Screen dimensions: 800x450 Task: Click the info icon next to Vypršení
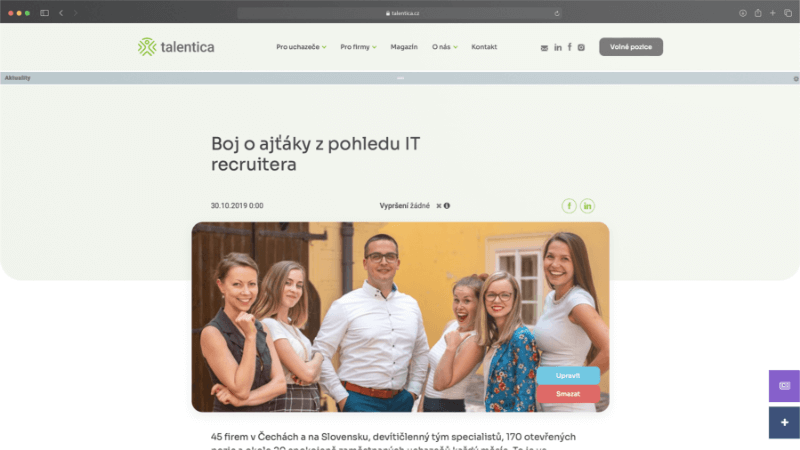(x=447, y=206)
